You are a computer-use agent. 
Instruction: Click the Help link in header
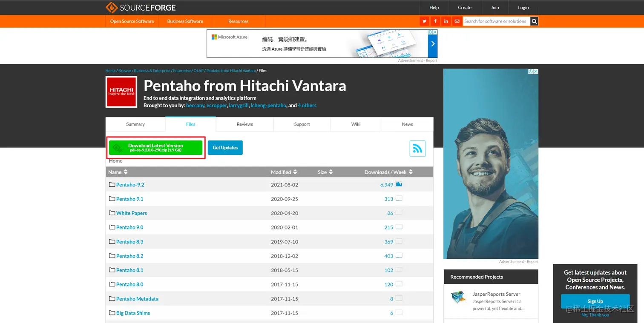[434, 8]
